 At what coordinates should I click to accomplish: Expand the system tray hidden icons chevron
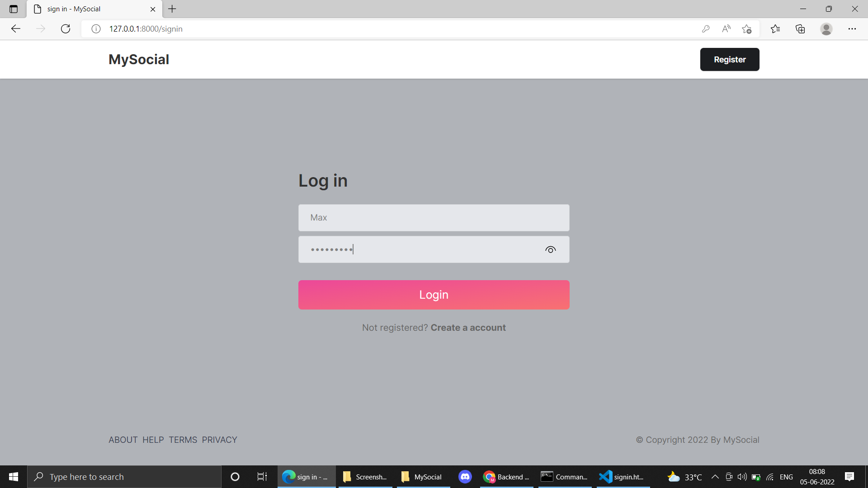[x=715, y=477]
